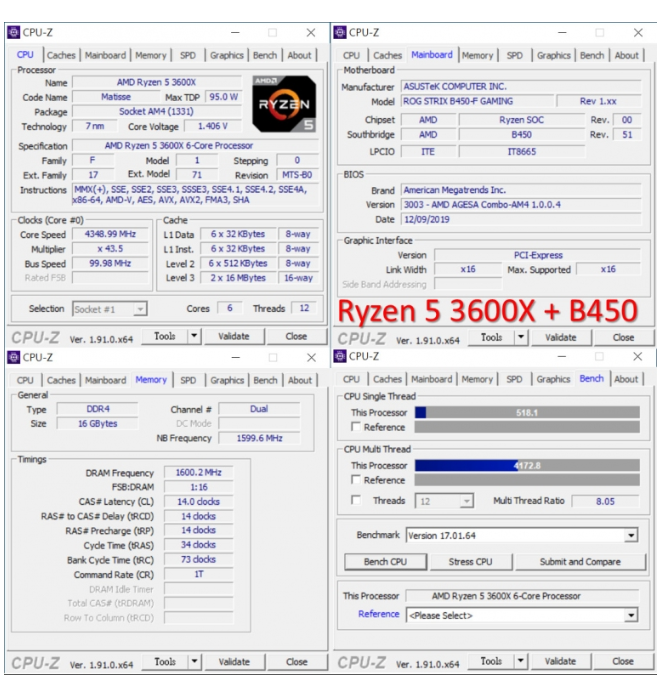
Task: Click the NB Frequency 1599.6 MHz value
Action: pyautogui.click(x=259, y=438)
